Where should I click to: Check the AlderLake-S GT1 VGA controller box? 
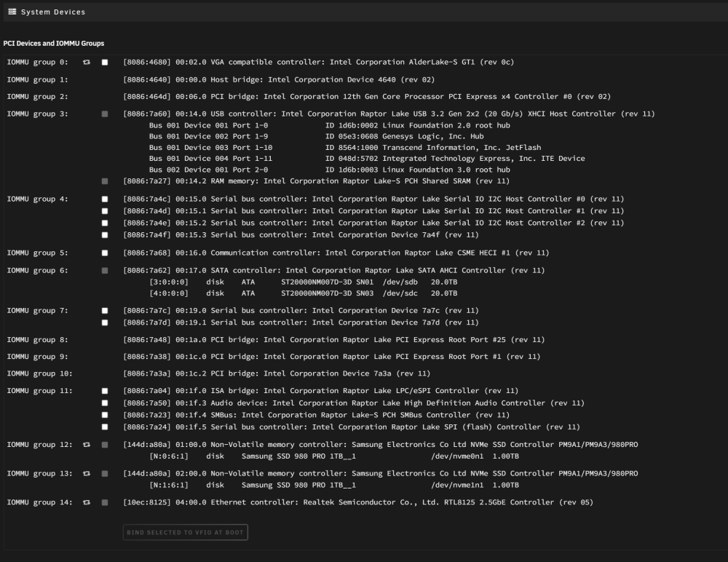coord(105,62)
